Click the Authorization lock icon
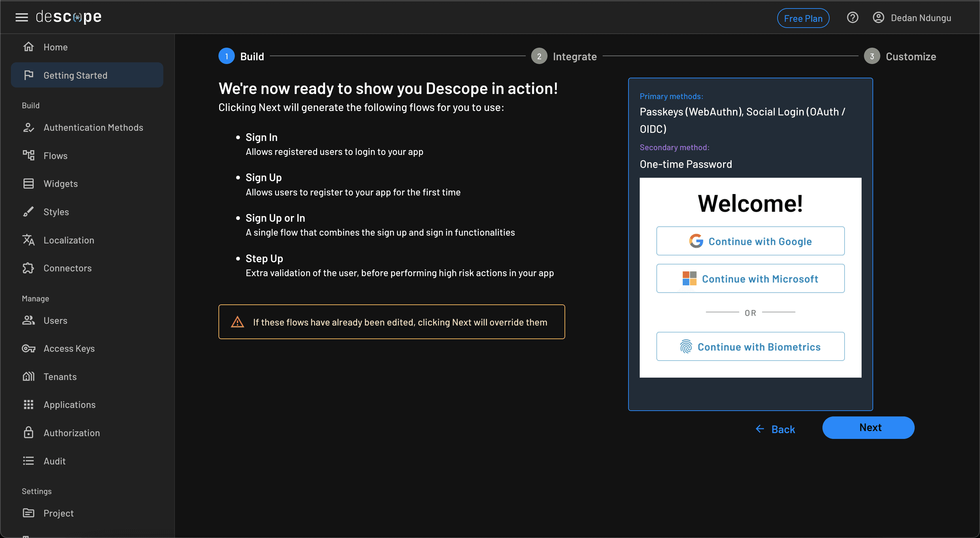This screenshot has height=538, width=980. 29,432
